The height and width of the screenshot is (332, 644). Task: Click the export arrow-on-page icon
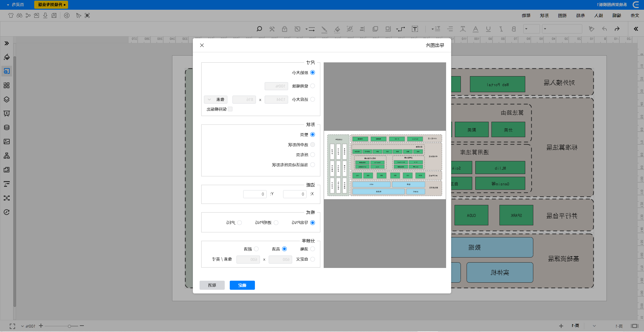[x=36, y=15]
